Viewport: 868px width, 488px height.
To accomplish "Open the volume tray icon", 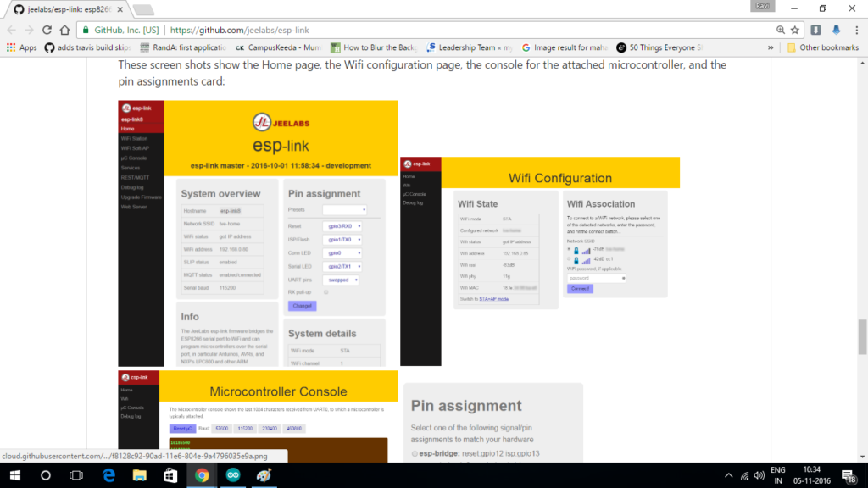I will pos(759,476).
